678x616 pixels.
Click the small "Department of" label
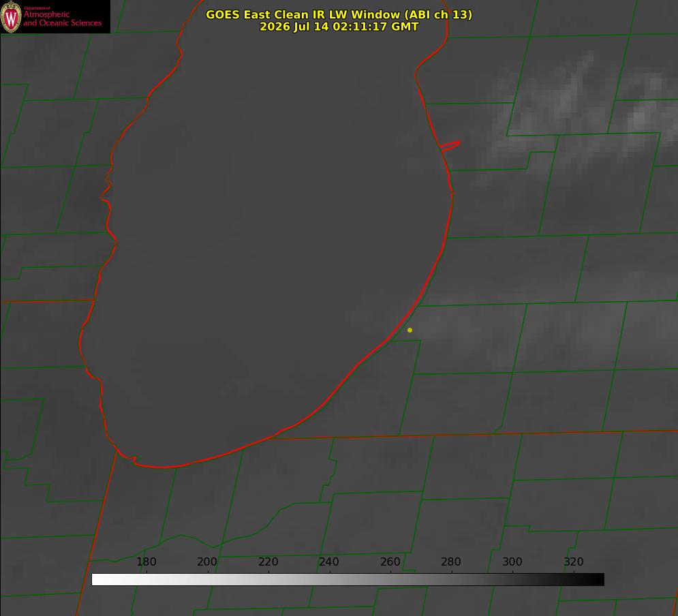(37, 8)
